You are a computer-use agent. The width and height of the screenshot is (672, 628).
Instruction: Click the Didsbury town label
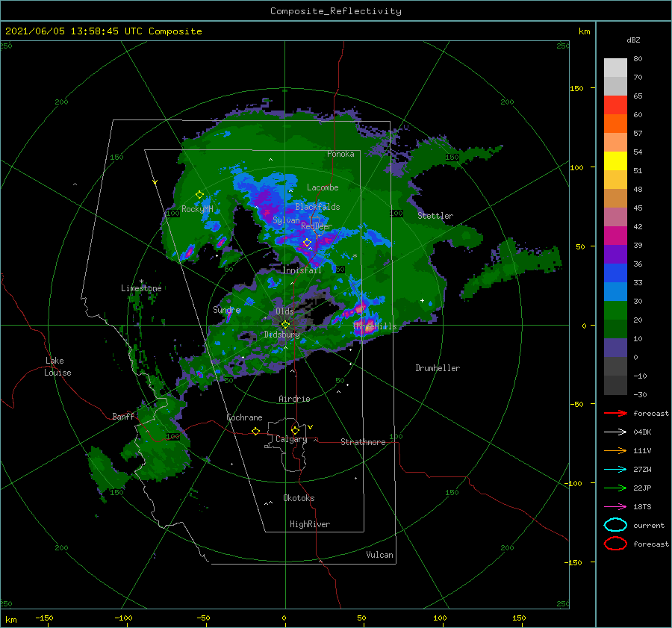coord(282,335)
